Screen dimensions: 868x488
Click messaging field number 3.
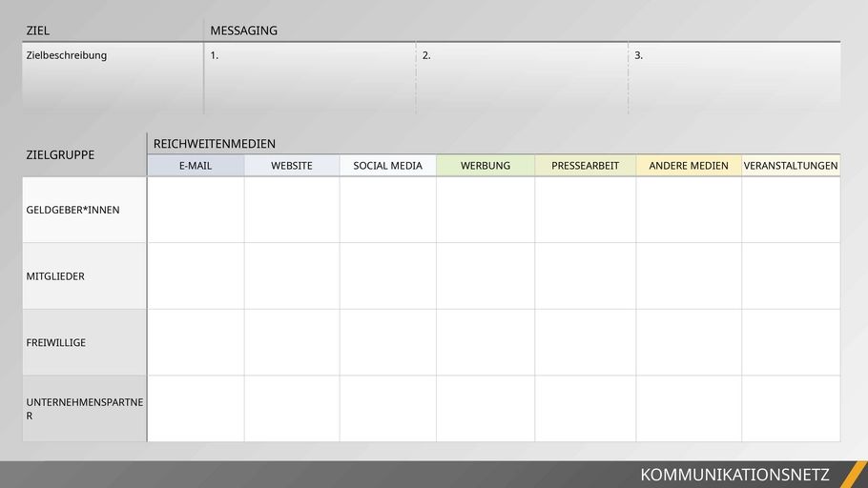click(x=734, y=78)
